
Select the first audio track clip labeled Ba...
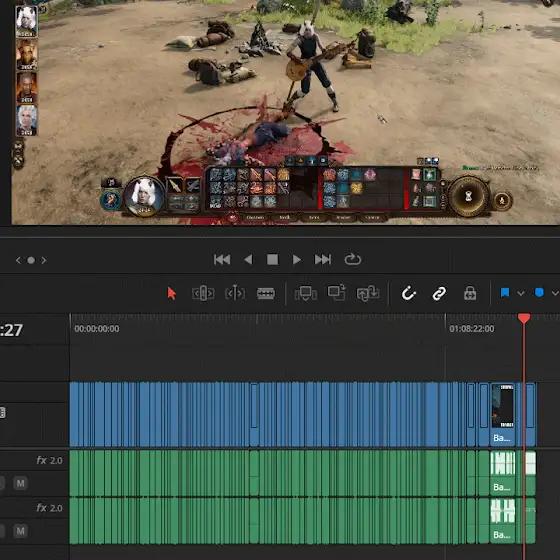tap(502, 473)
